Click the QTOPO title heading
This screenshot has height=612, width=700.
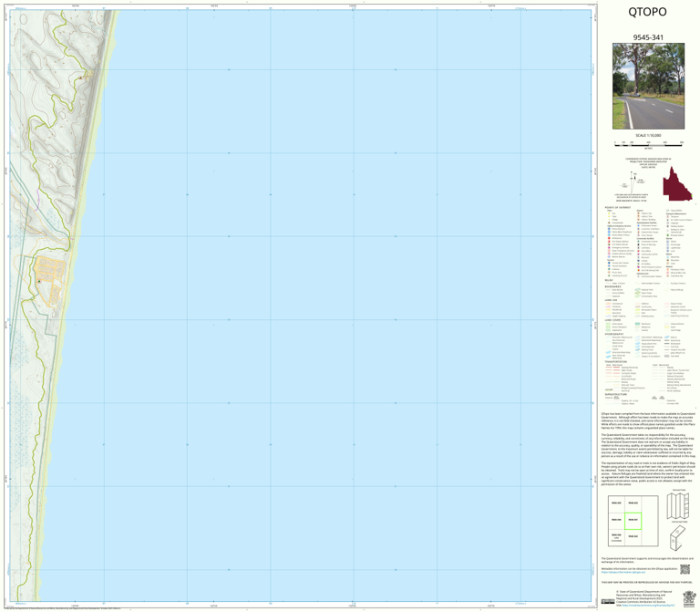click(x=647, y=12)
